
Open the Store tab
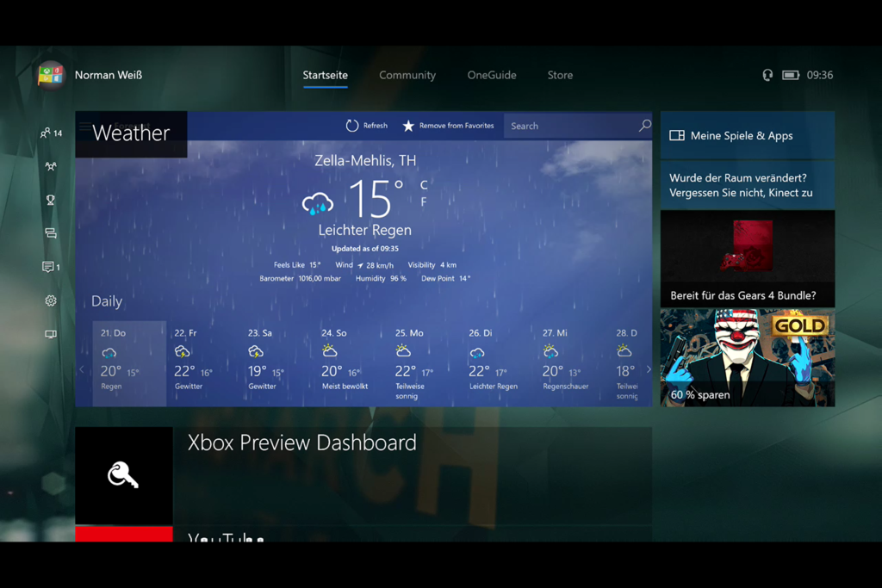click(x=560, y=75)
